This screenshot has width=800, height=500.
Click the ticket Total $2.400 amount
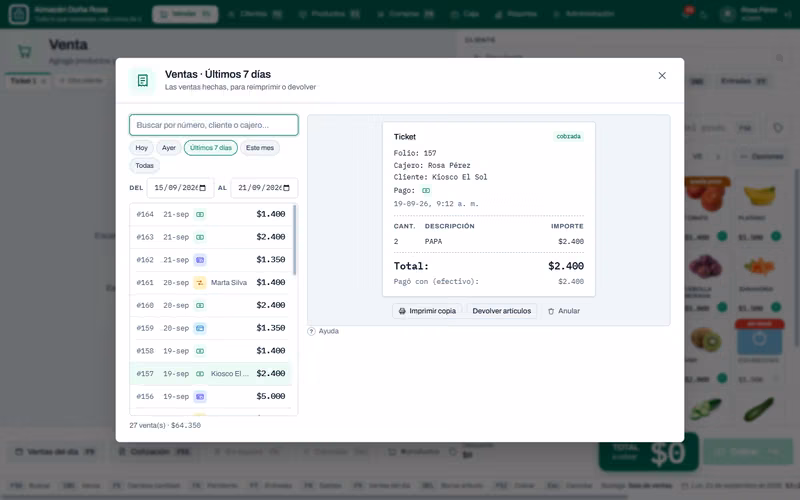566,266
